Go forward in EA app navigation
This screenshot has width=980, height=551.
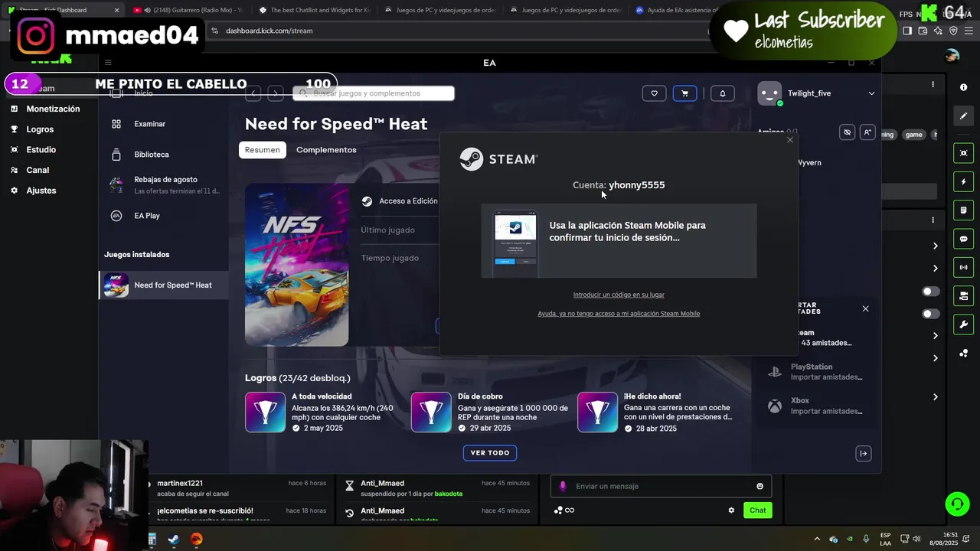click(x=275, y=93)
